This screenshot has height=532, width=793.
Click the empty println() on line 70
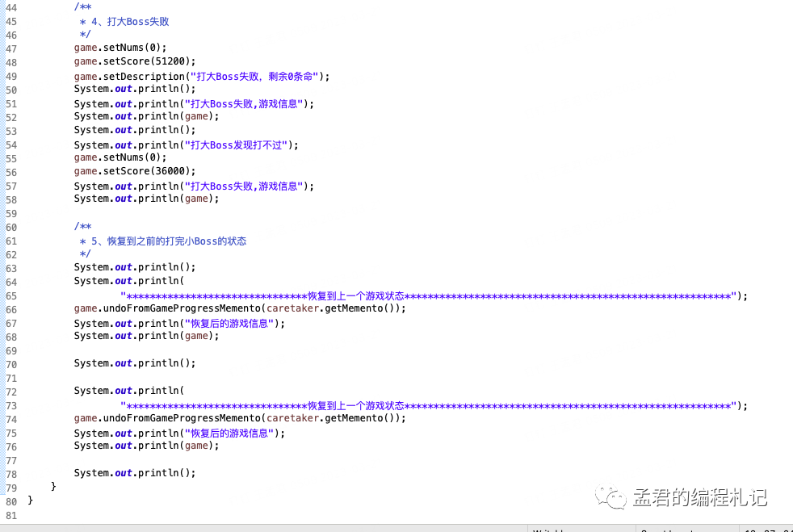coord(135,363)
